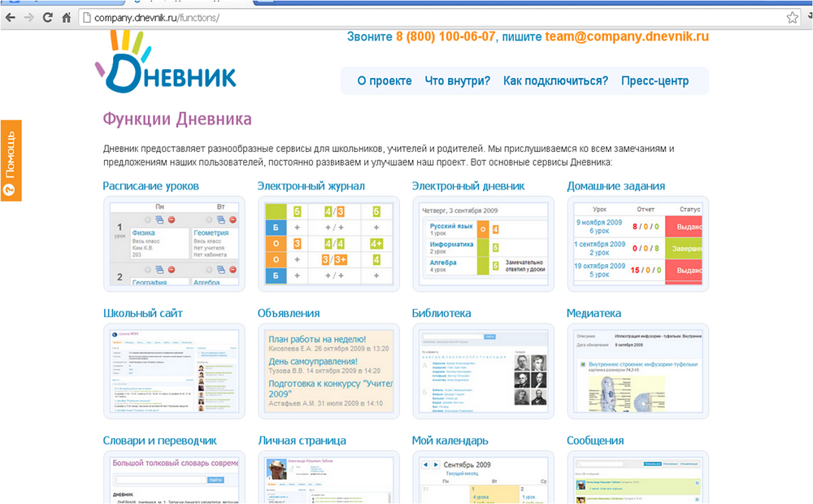This screenshot has height=504, width=813.
Task: Open the Расписание уроков link
Action: tap(151, 186)
